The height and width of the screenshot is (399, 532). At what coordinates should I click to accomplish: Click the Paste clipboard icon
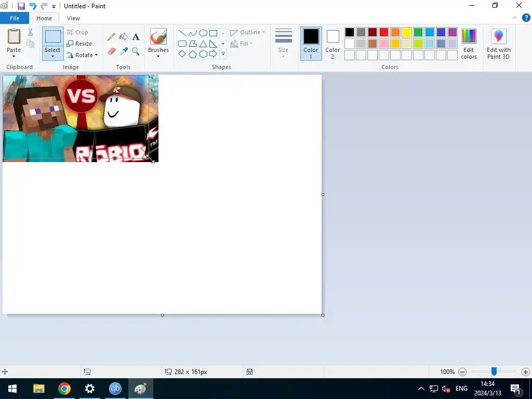[x=14, y=36]
